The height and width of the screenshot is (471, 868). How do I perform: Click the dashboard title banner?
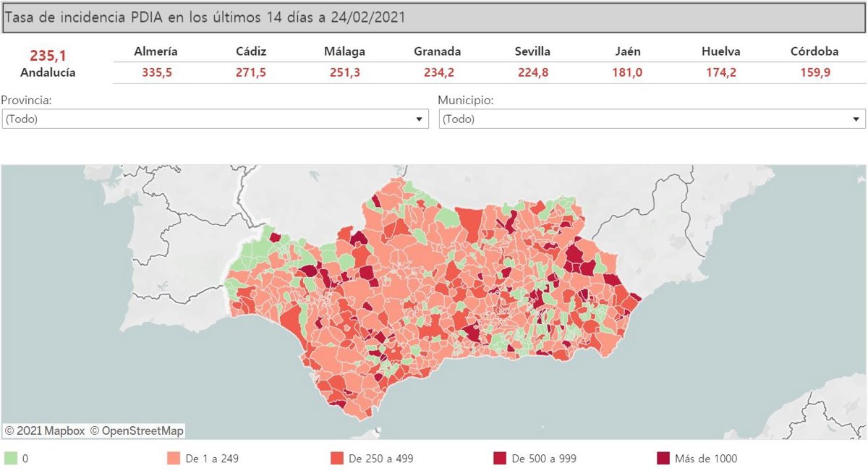(x=434, y=17)
